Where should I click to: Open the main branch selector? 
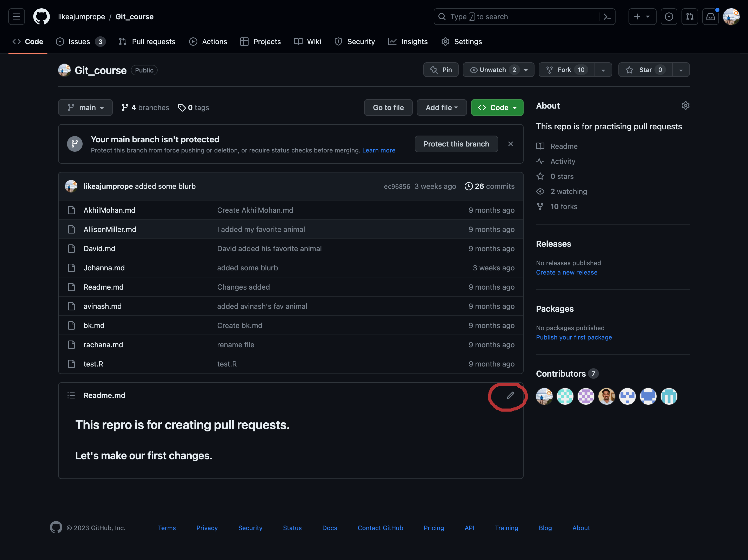(x=85, y=108)
